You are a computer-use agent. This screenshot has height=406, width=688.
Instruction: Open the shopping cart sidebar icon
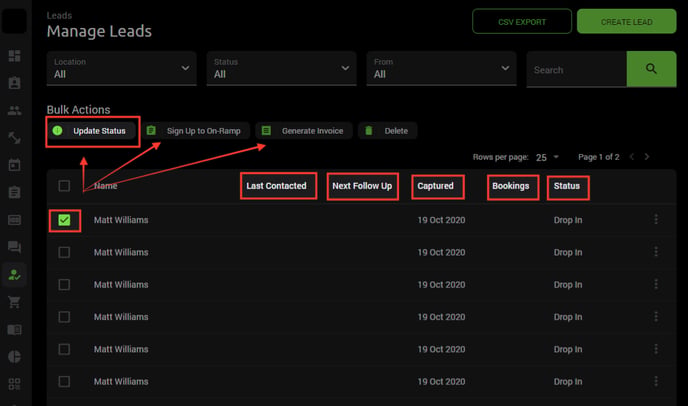(x=14, y=302)
